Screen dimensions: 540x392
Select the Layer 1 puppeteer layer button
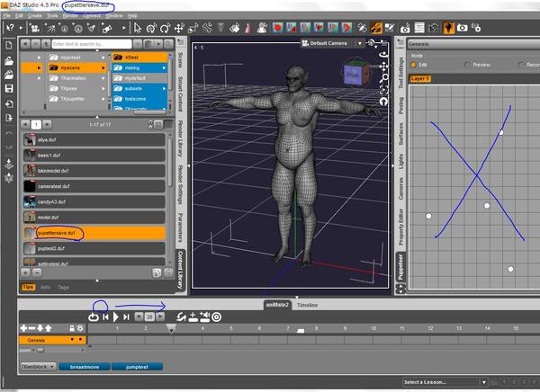click(420, 79)
